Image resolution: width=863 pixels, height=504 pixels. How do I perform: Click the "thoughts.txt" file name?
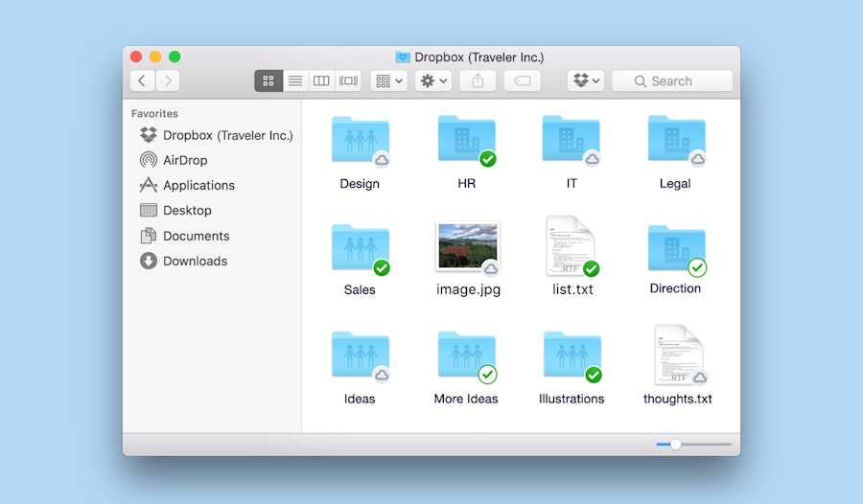(x=678, y=399)
